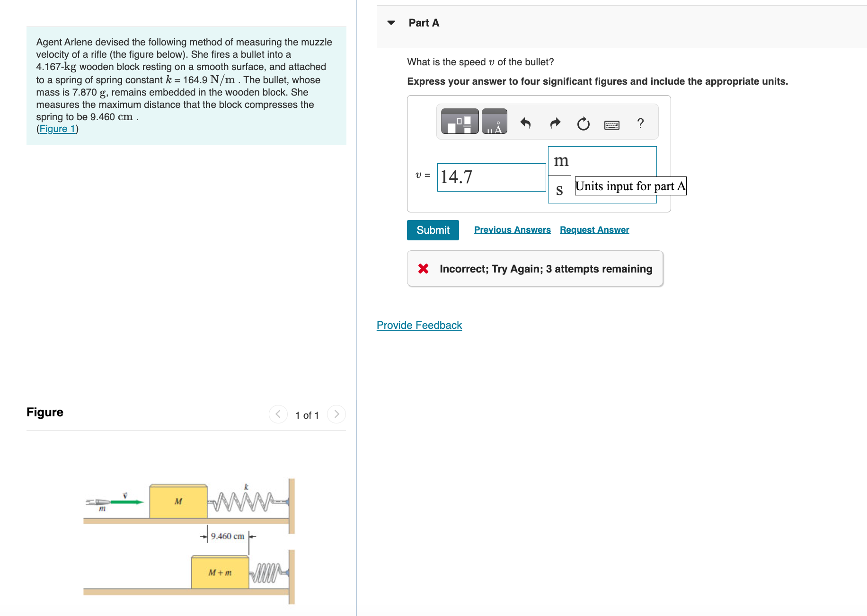Open the units symbol palette
This screenshot has width=867, height=616.
[x=495, y=122]
